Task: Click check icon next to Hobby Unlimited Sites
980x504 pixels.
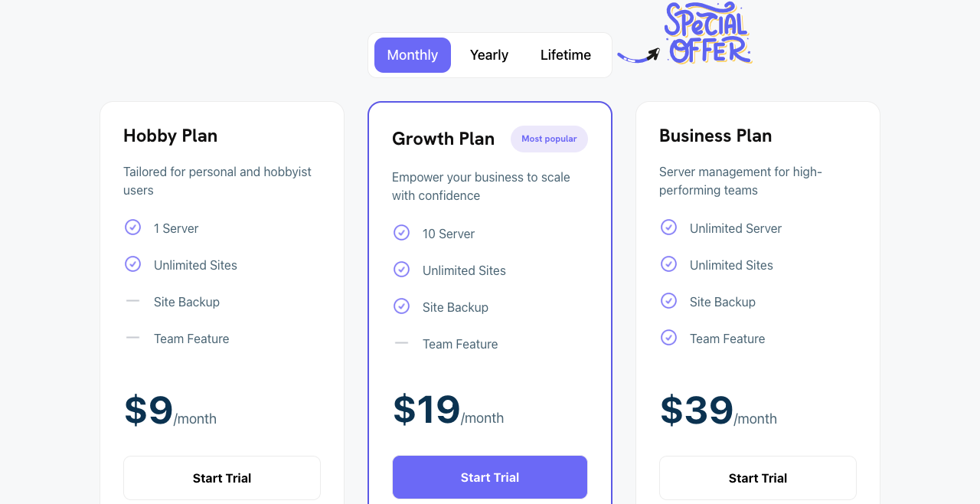Action: coord(132,264)
